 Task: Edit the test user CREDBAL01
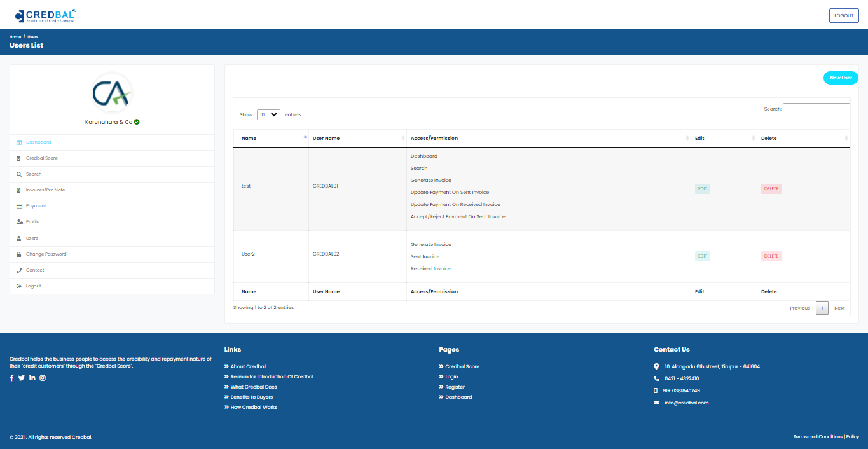tap(702, 189)
